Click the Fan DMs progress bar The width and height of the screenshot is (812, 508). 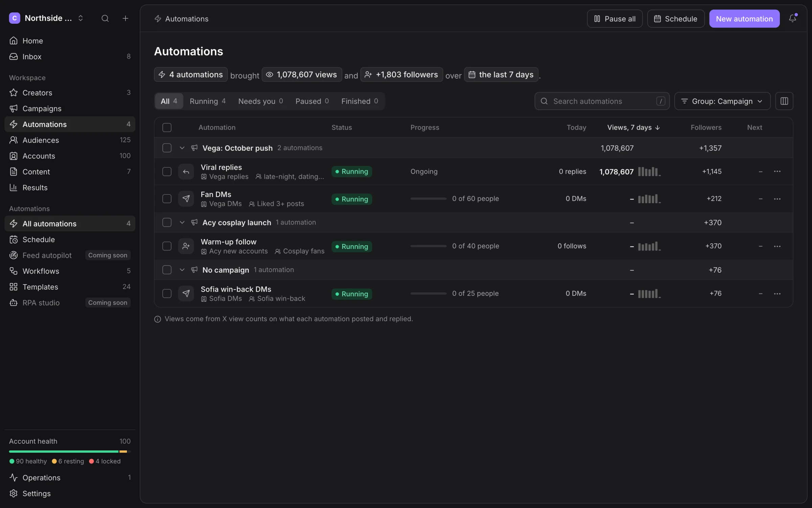[x=428, y=199]
